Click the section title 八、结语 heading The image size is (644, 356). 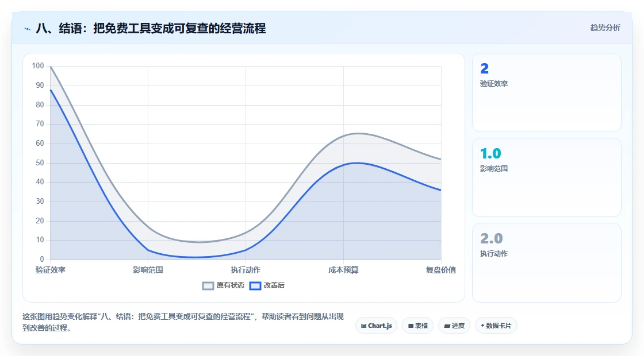pos(151,28)
